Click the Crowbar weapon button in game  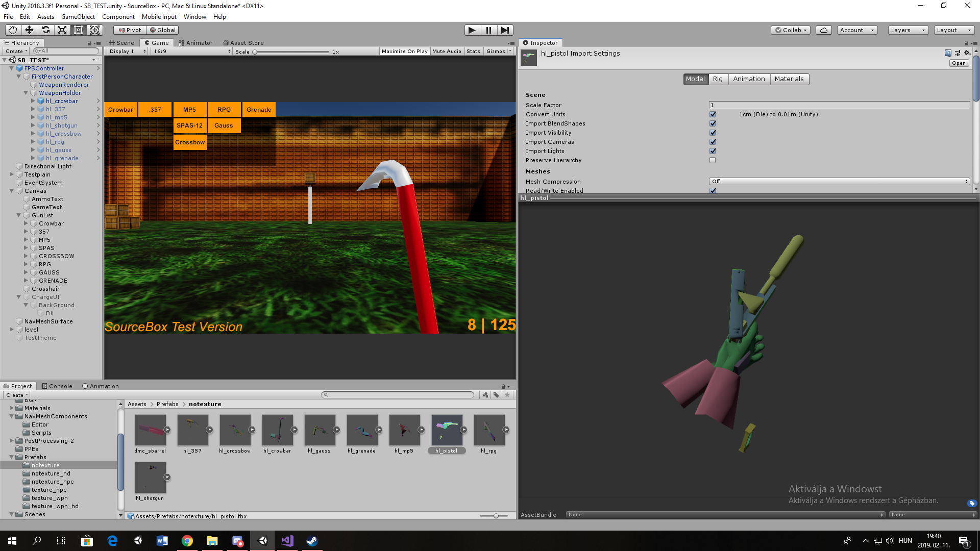[x=120, y=110]
